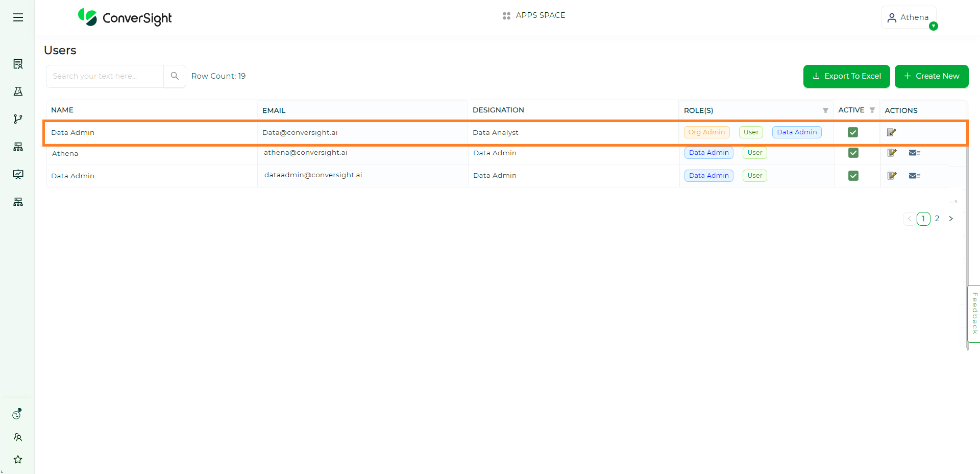The height and width of the screenshot is (474, 980).
Task: Open the Athena user account menu
Action: (909, 17)
